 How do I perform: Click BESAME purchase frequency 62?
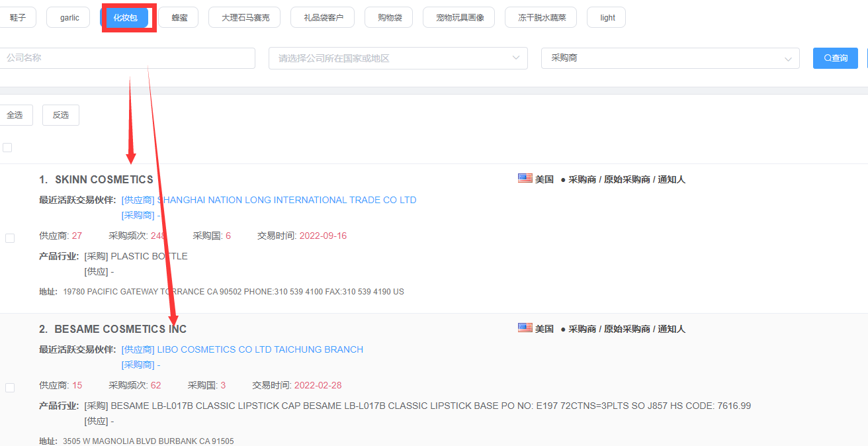[x=156, y=386]
